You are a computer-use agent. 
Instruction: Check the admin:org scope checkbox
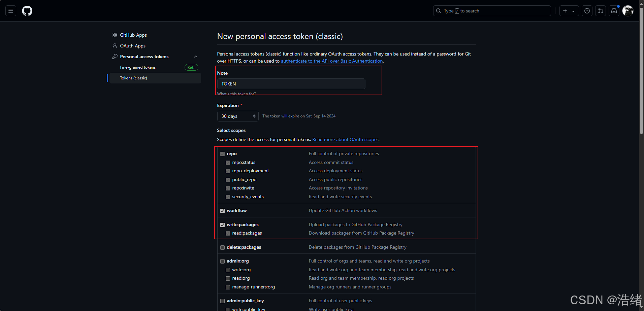(x=223, y=261)
